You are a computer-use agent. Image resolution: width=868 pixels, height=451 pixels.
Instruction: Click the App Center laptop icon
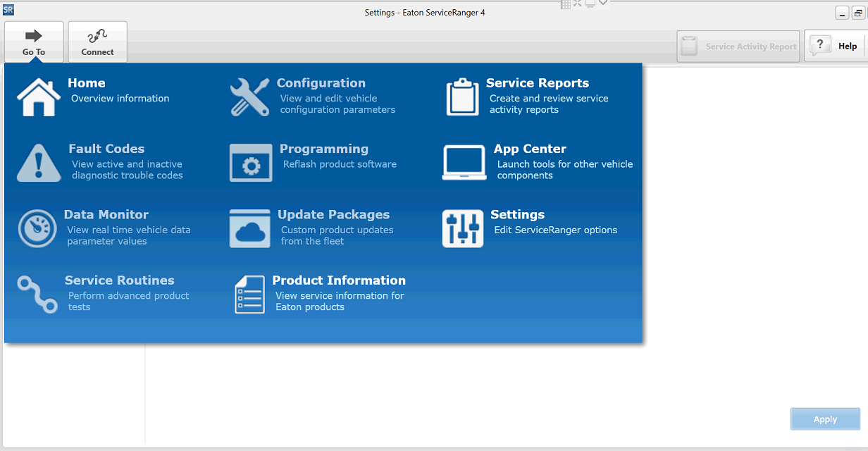click(464, 163)
